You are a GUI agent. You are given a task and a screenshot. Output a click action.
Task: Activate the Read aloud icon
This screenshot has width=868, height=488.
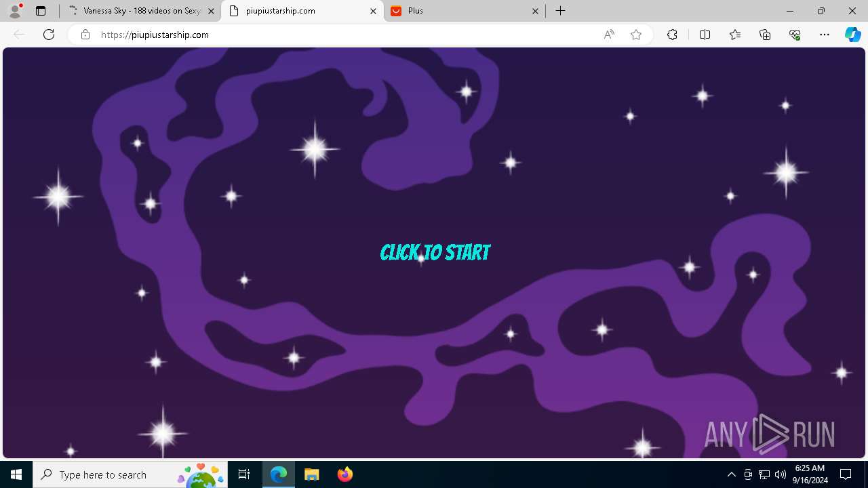tap(609, 35)
